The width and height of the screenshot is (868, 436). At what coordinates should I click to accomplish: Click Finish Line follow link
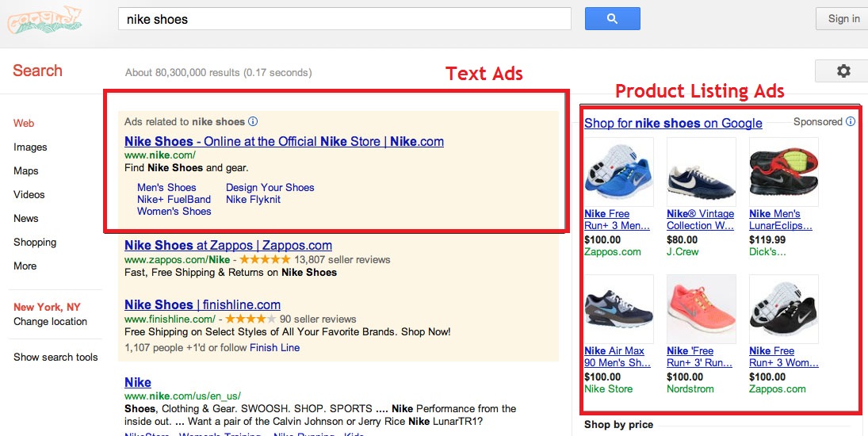point(274,348)
